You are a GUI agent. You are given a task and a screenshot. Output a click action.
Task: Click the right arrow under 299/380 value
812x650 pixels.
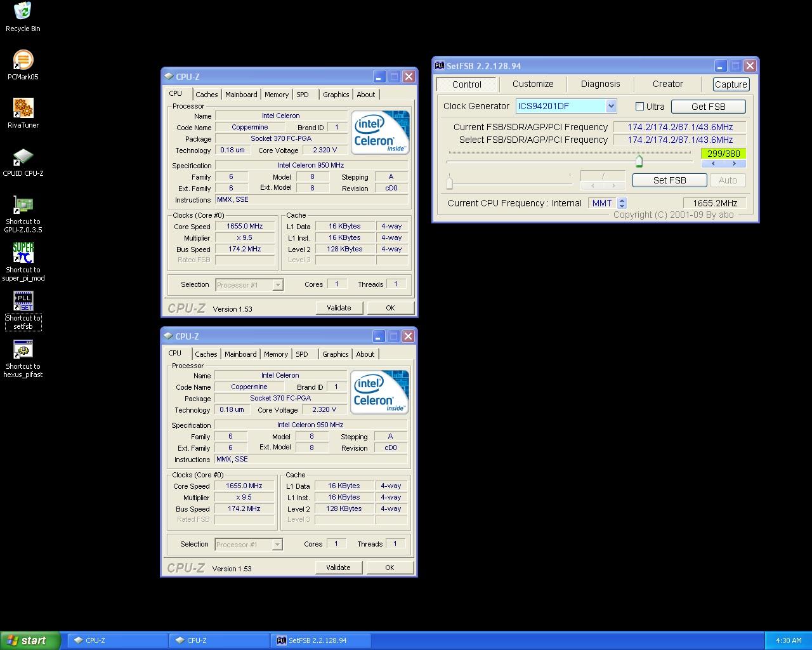coord(735,163)
